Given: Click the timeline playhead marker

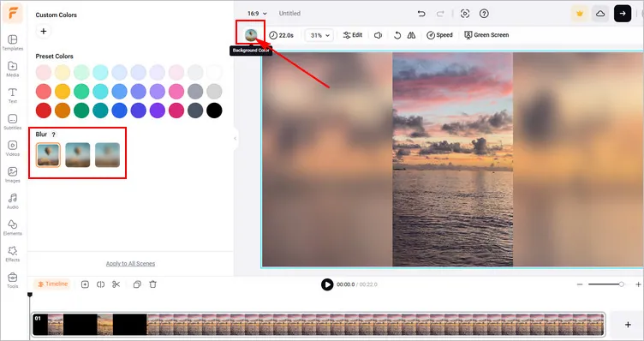Looking at the screenshot, I should (x=30, y=295).
